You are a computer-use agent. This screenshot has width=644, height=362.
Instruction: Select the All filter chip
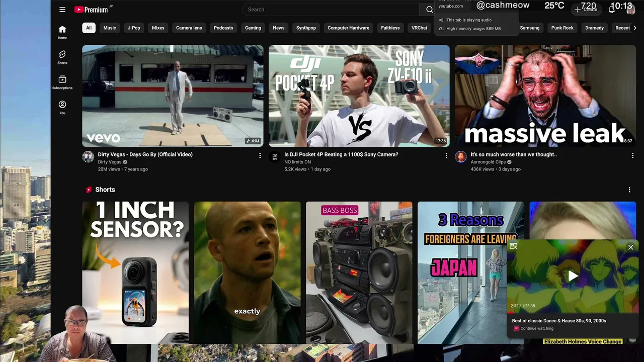pyautogui.click(x=89, y=28)
